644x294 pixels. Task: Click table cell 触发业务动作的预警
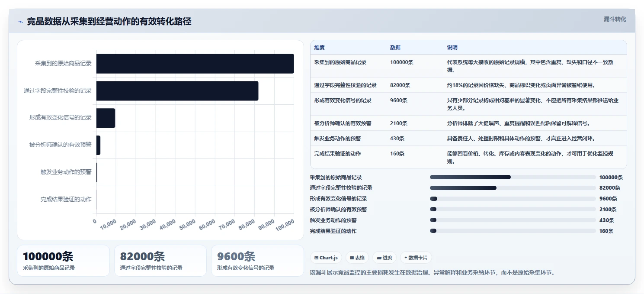338,139
